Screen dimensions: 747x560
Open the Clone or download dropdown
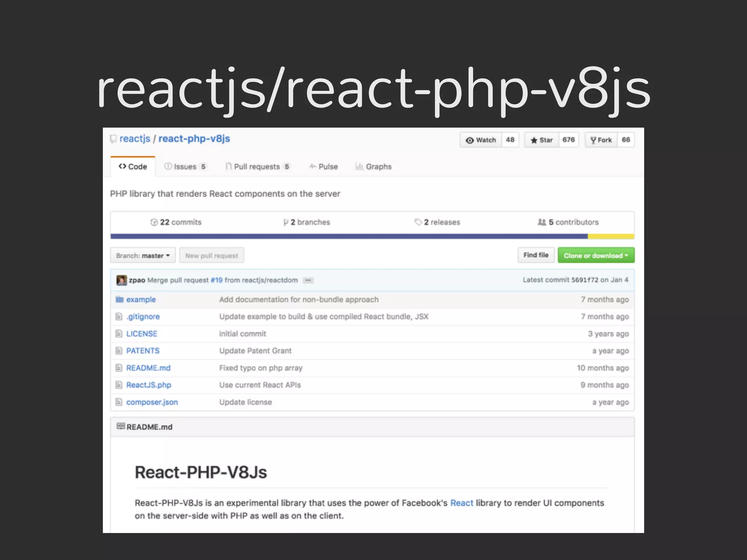(596, 255)
